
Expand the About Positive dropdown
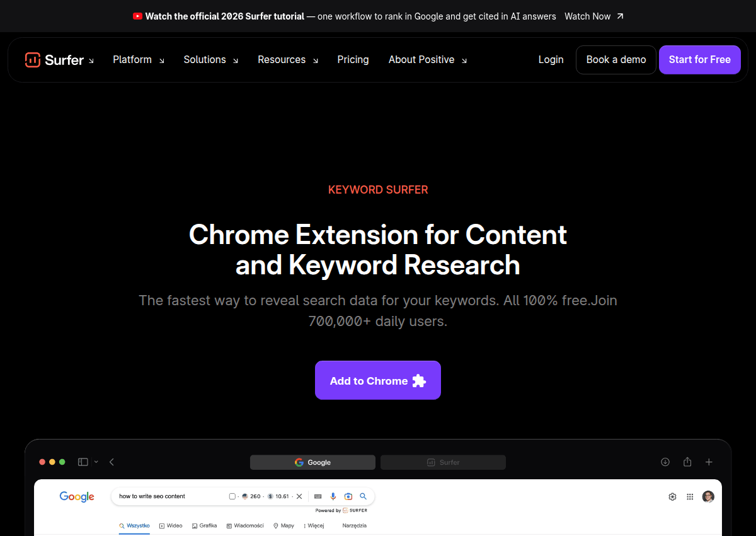[428, 60]
